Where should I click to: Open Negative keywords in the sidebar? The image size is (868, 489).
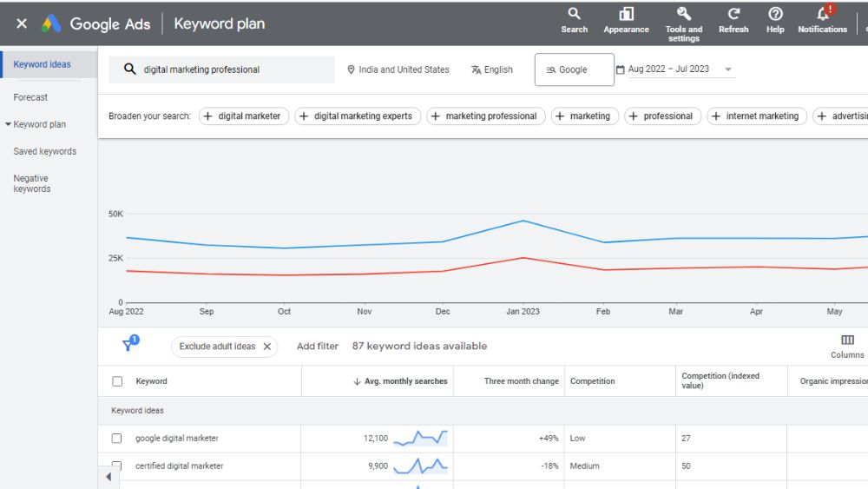(31, 183)
